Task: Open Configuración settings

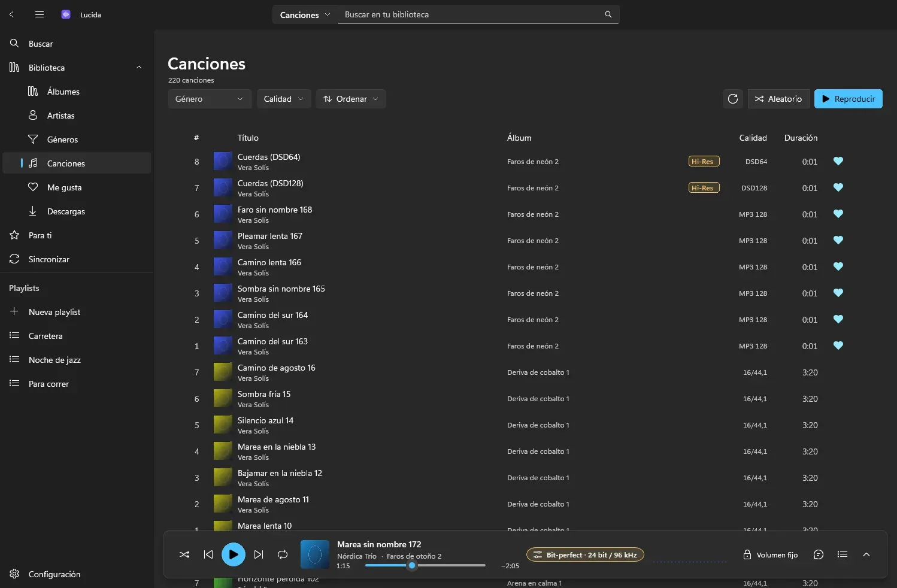Action: point(77,574)
